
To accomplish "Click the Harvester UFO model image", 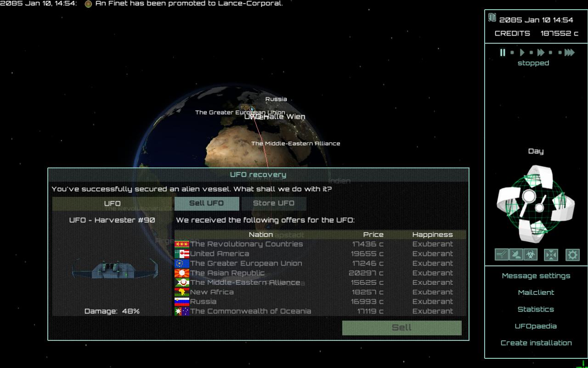I will pyautogui.click(x=114, y=269).
